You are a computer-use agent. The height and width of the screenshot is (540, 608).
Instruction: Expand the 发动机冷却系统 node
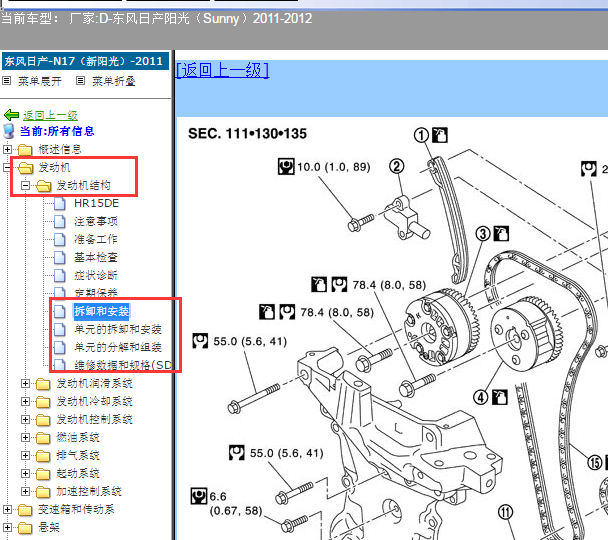(25, 401)
